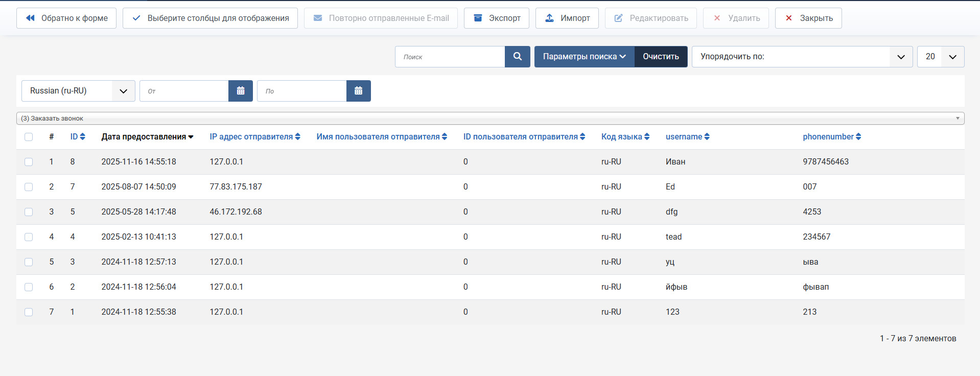Viewport: 980px width, 376px height.
Task: Click 'Повторно отправленные E-mail' button
Action: coord(381,18)
